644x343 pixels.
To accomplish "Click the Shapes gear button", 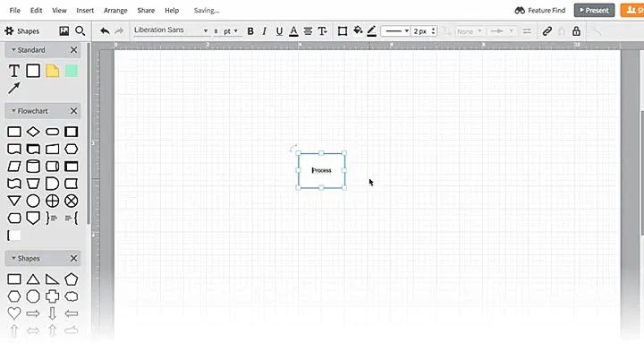I will point(22,30).
